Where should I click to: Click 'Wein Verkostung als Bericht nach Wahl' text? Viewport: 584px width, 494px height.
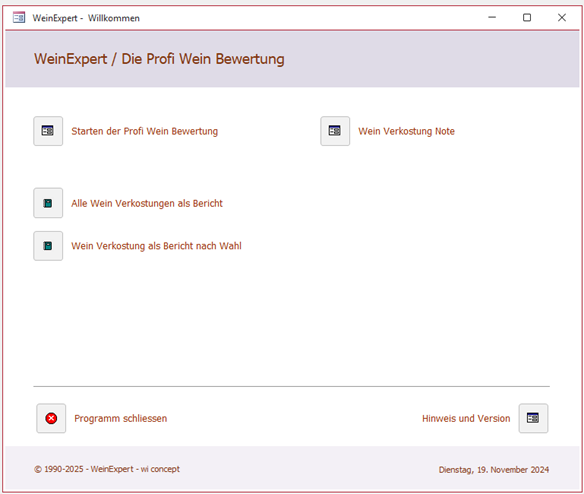(x=156, y=246)
